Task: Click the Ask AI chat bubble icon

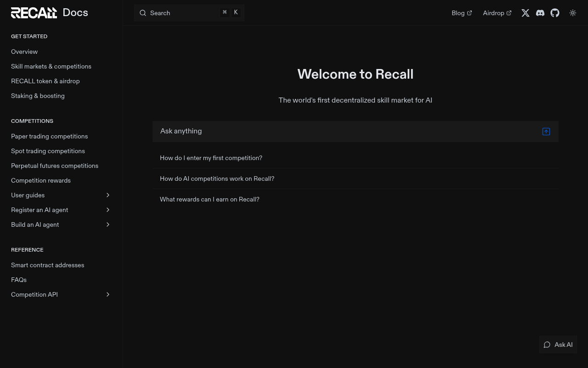Action: 547,345
